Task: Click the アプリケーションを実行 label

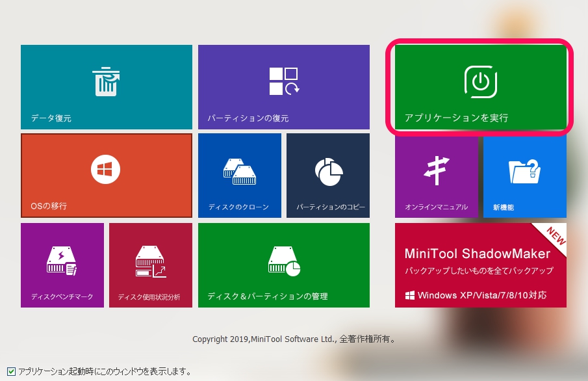Action: coord(456,118)
